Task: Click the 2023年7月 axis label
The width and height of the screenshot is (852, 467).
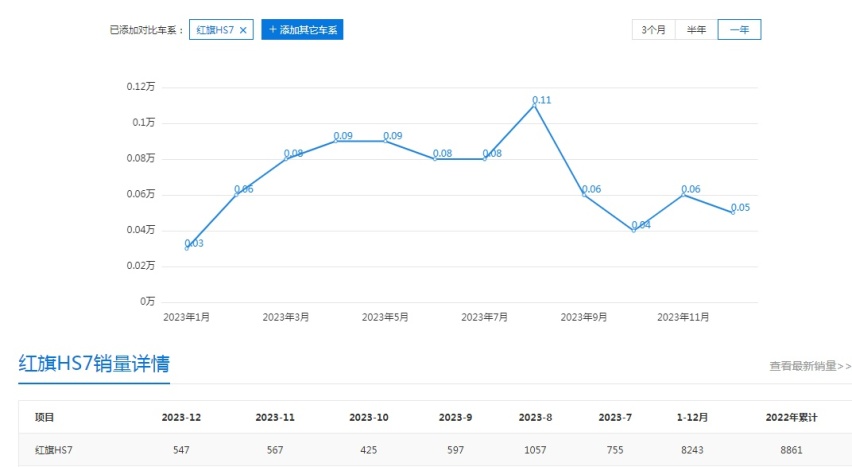Action: click(485, 317)
